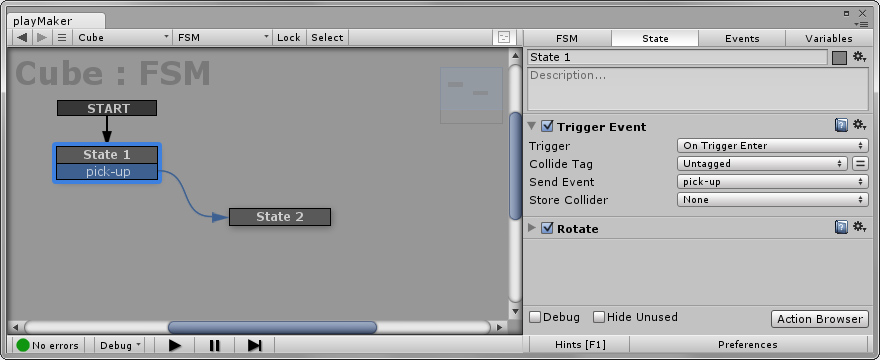Toggle the Hide Unused checkbox
Screen dimensions: 880x360
pyautogui.click(x=599, y=317)
